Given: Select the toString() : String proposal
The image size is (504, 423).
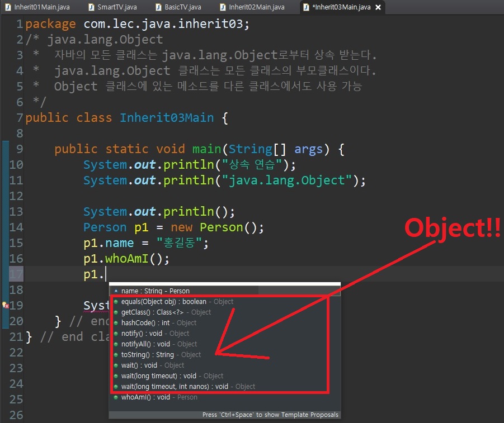Looking at the screenshot, I should tap(225, 355).
